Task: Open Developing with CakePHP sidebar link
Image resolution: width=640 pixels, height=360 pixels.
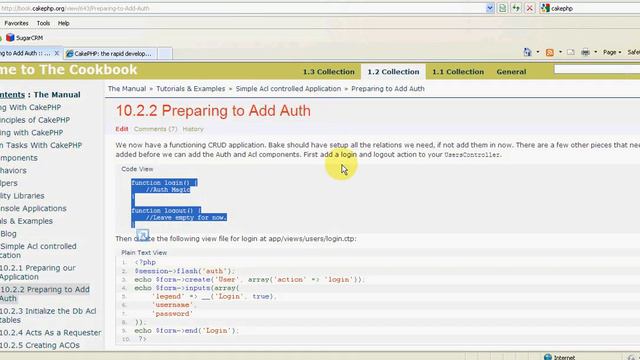Action: tap(31, 133)
